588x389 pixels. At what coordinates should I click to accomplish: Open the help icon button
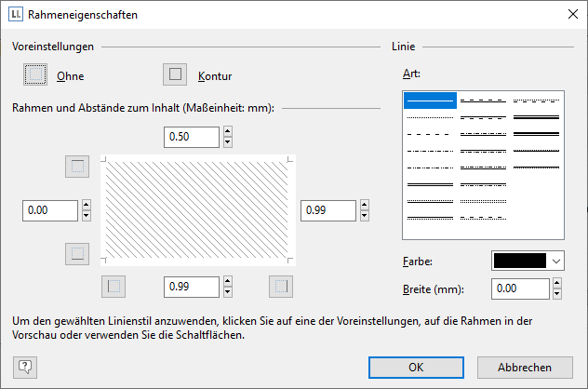[x=23, y=367]
